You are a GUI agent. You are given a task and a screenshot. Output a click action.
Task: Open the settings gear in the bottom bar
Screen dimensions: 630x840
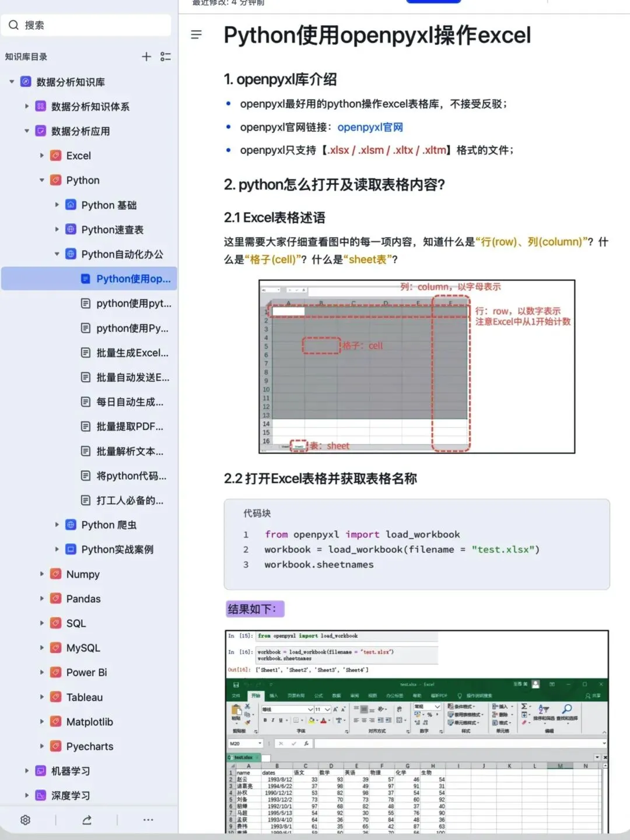click(25, 820)
